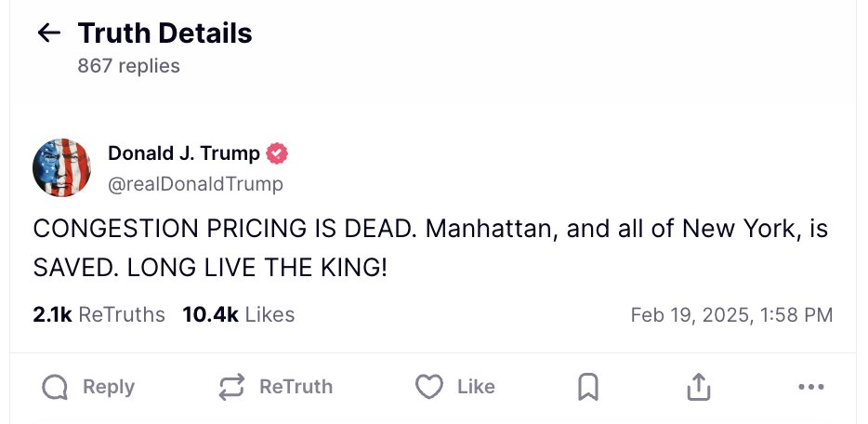Click the Truth Details page title
The image size is (868, 424).
coord(164,33)
